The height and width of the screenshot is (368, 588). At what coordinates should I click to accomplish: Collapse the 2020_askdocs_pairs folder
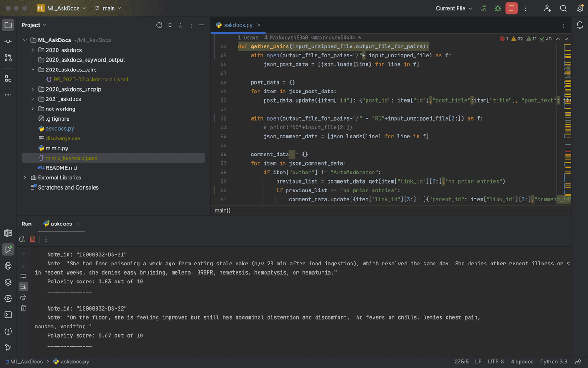pos(33,70)
